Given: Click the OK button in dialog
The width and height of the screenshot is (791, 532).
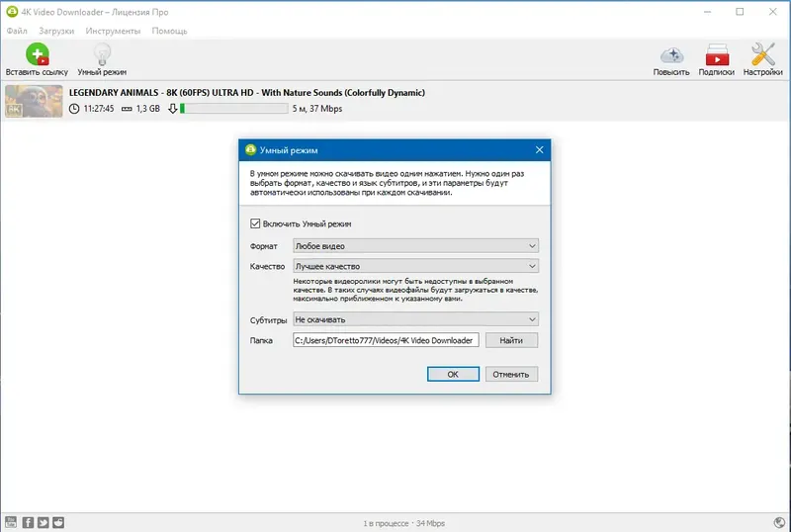Looking at the screenshot, I should [453, 374].
